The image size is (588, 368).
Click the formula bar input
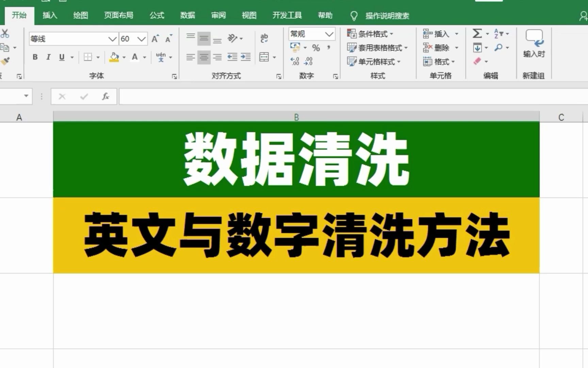point(353,96)
